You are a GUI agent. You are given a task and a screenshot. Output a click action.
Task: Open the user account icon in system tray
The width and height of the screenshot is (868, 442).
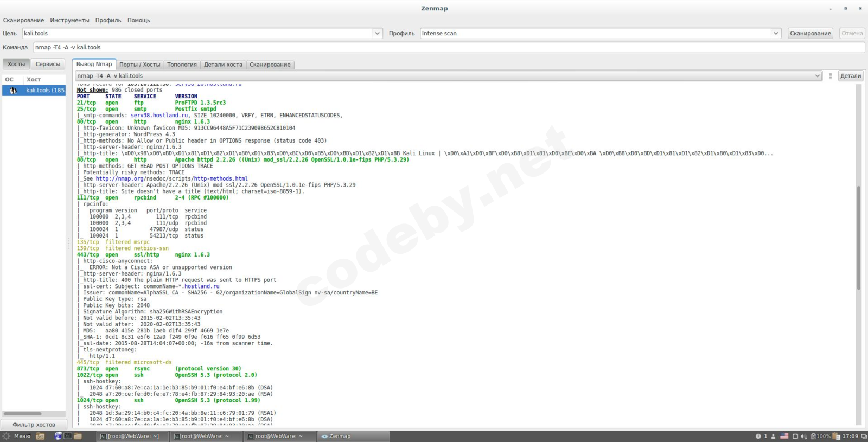pos(773,436)
